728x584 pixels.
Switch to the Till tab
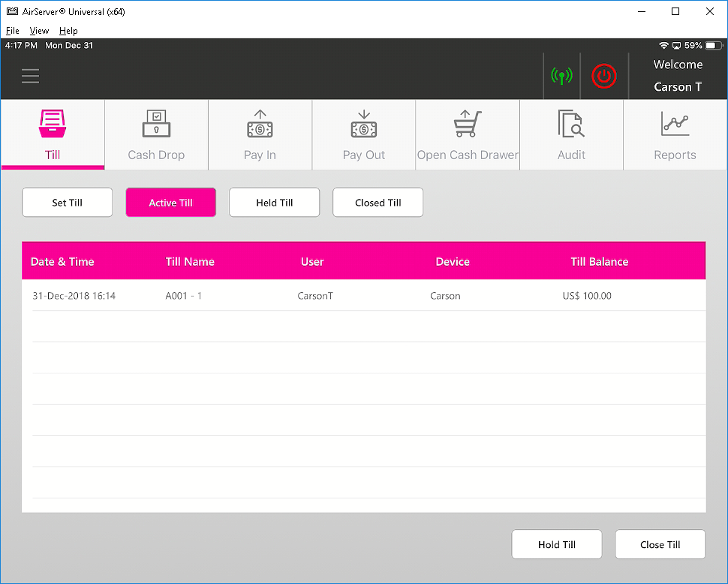pos(53,134)
